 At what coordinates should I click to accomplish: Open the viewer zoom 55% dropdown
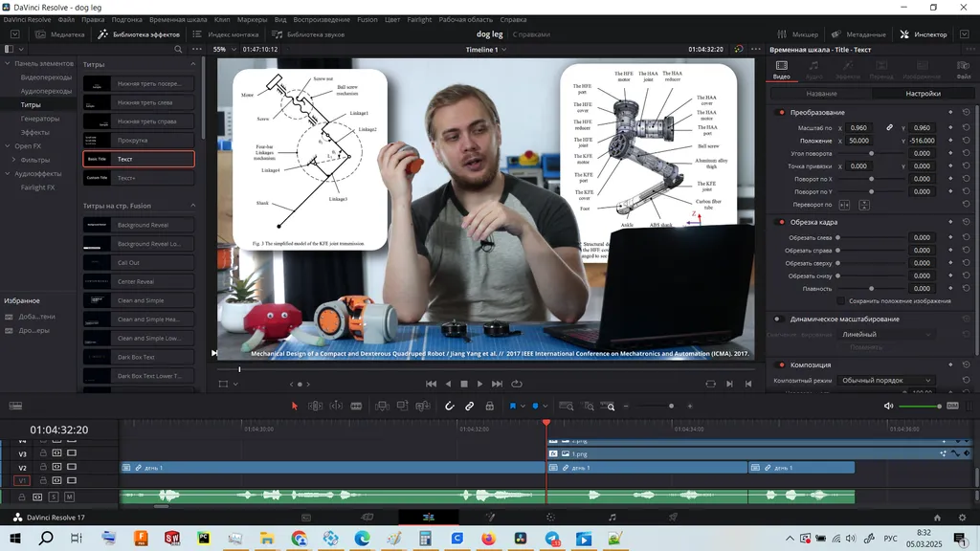224,50
